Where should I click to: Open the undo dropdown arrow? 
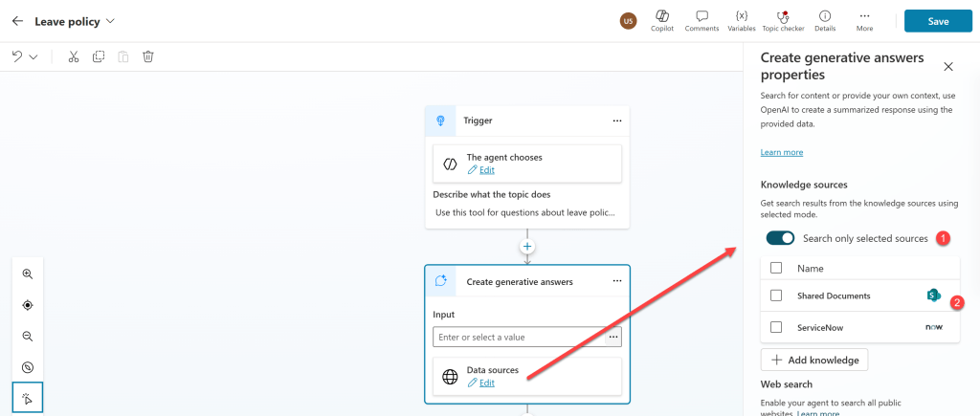tap(34, 57)
